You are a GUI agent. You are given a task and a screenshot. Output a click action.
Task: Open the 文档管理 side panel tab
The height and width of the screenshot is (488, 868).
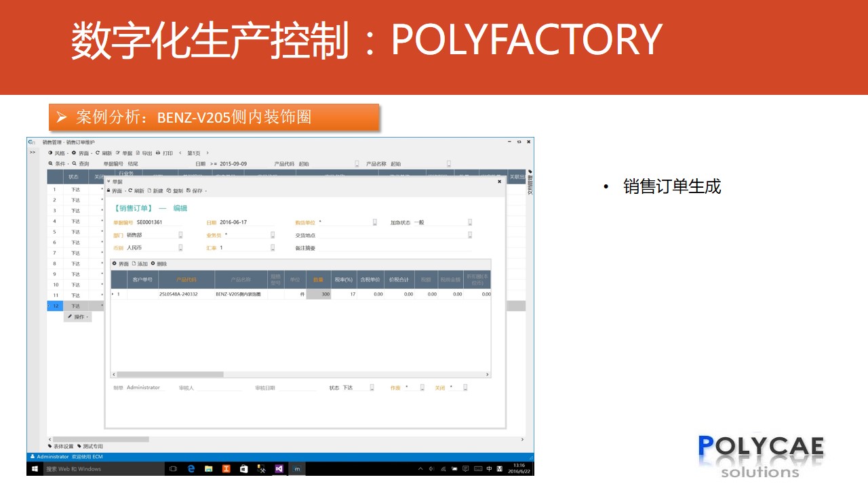coord(530,182)
